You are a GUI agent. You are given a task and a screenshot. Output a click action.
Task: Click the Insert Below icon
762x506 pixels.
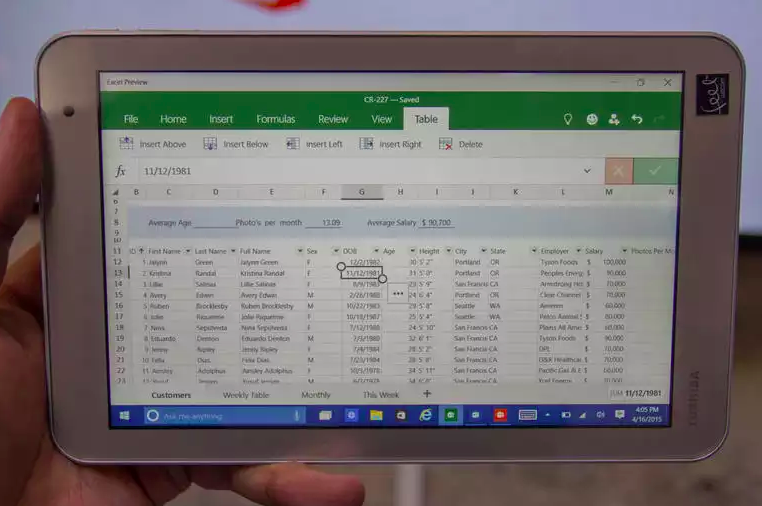(x=210, y=143)
